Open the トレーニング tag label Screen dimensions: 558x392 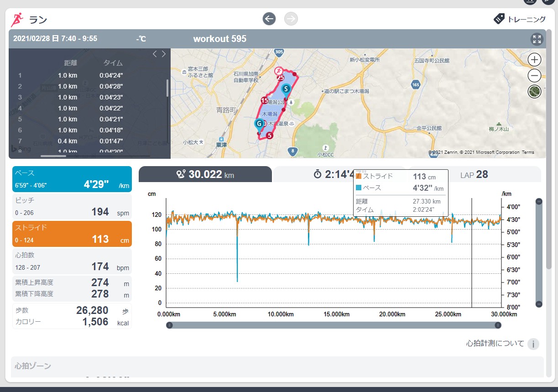[520, 19]
